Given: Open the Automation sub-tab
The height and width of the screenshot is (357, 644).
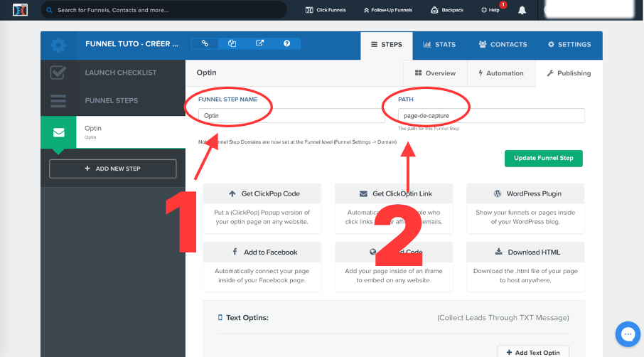Looking at the screenshot, I should (x=501, y=73).
